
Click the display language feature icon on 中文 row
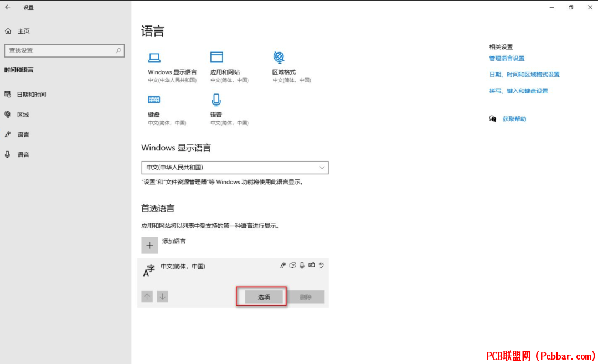click(x=282, y=266)
